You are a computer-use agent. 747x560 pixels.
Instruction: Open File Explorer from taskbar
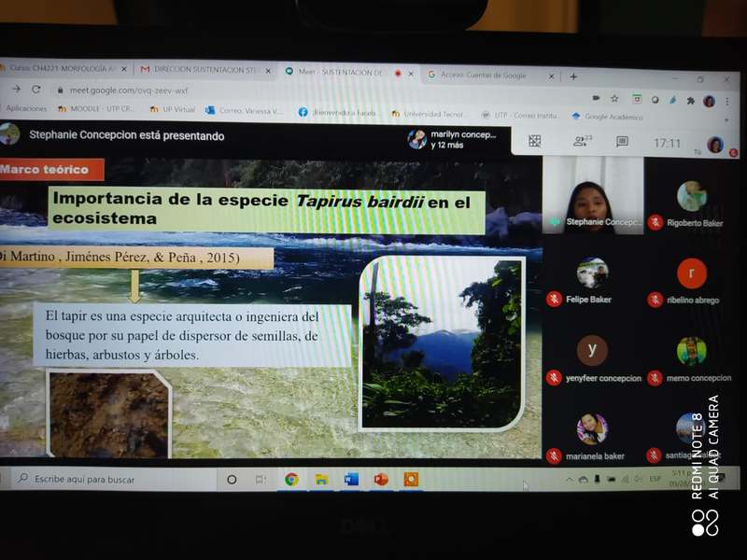pos(321,479)
